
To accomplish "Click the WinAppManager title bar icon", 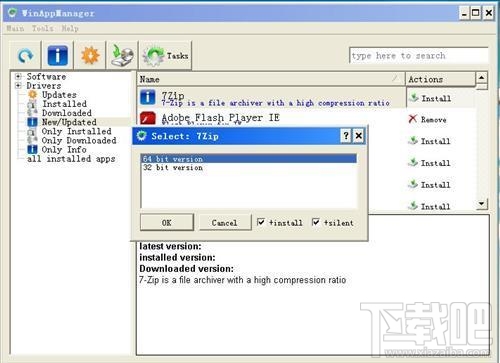I will pos(13,13).
